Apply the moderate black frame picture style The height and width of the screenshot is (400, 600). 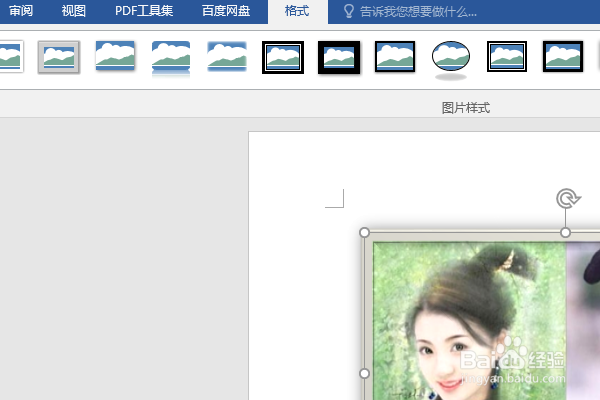[563, 57]
